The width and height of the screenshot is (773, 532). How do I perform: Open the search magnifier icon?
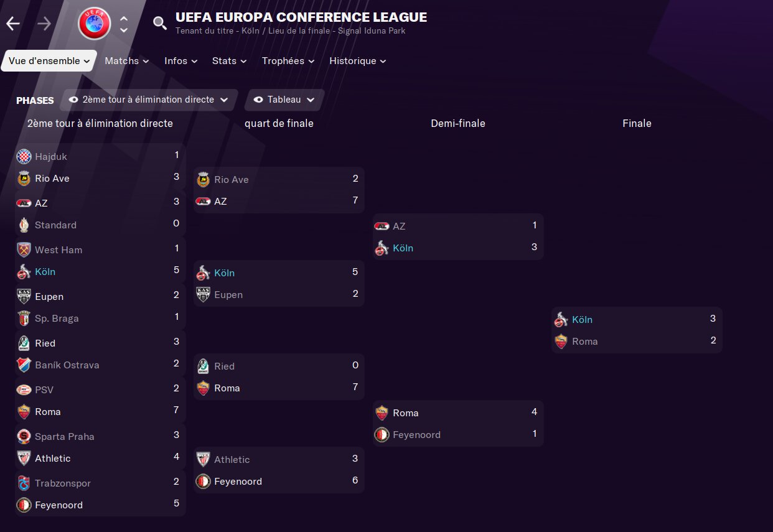tap(160, 24)
